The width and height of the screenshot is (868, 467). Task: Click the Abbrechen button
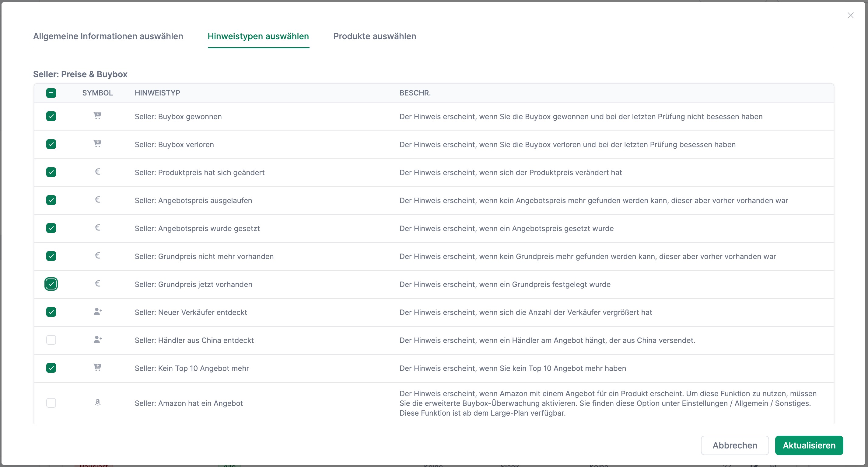coord(735,445)
